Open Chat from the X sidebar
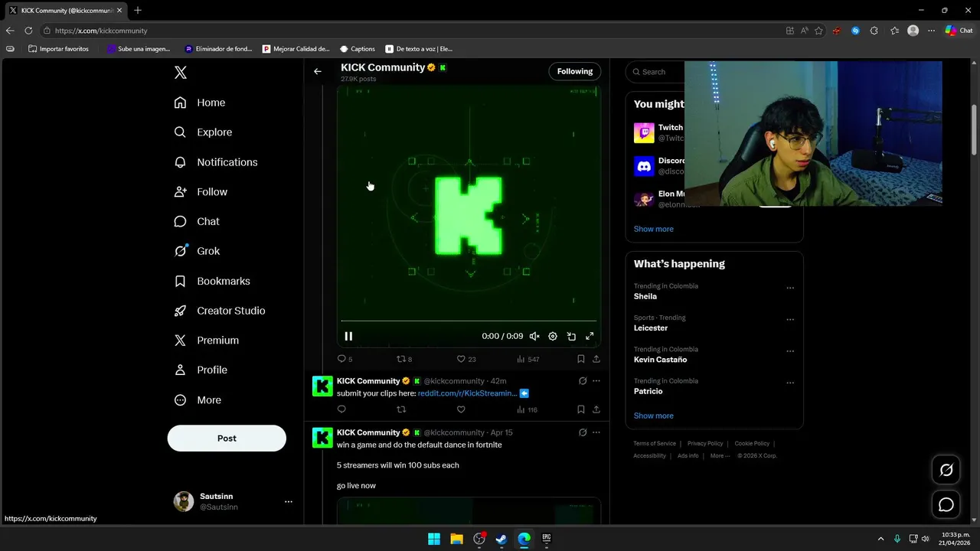The image size is (980, 551). (197, 221)
